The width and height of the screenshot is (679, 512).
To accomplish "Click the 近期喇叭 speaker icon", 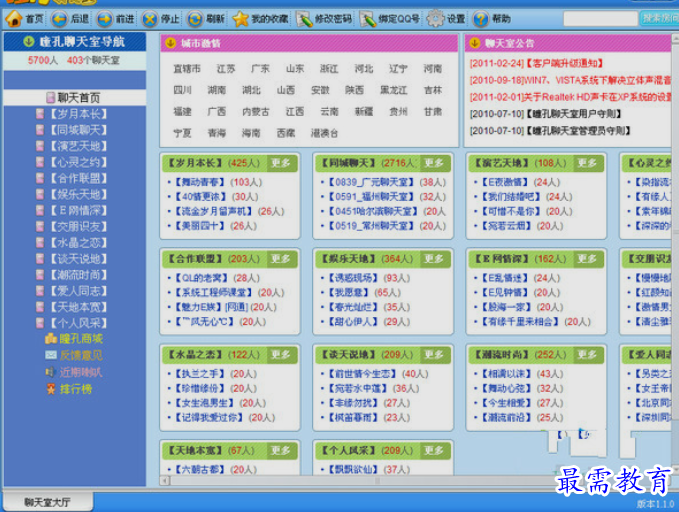I will point(51,372).
